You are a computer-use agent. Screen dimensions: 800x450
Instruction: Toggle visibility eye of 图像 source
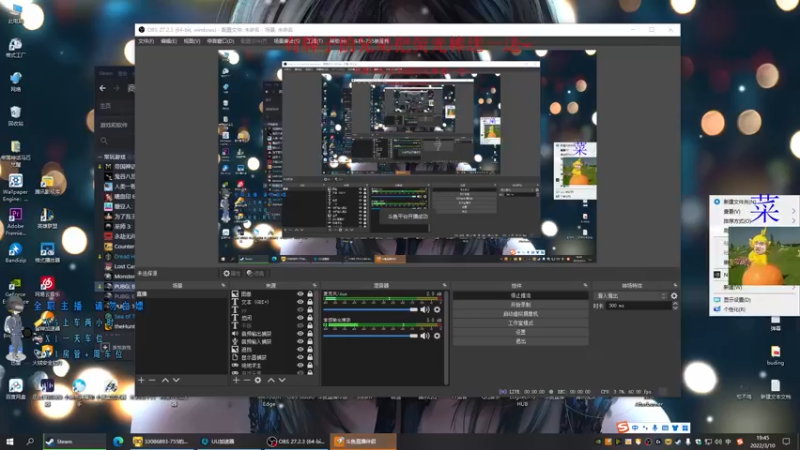pos(300,294)
